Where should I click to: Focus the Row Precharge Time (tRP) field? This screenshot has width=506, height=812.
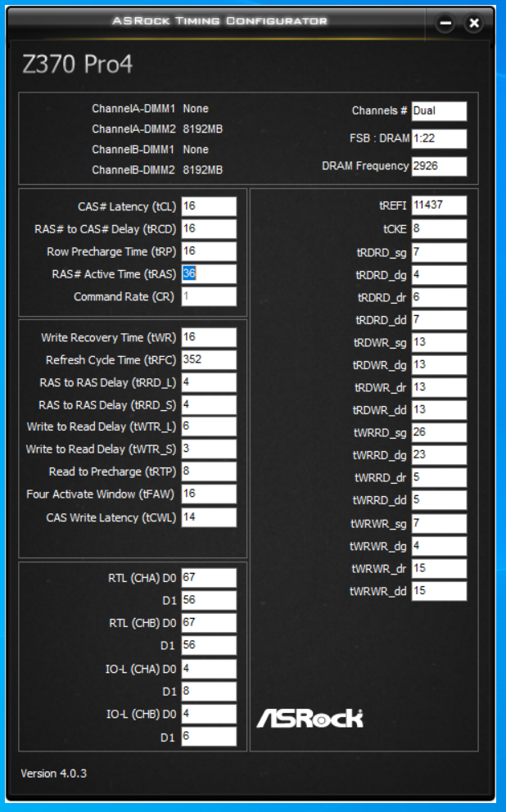(x=209, y=251)
